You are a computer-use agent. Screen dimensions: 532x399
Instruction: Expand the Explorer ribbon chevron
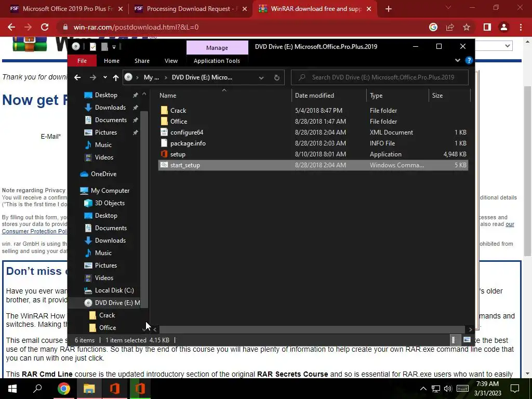[x=458, y=60]
